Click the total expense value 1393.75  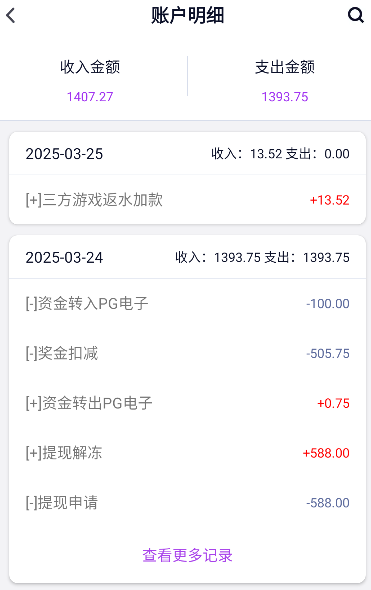click(x=285, y=97)
